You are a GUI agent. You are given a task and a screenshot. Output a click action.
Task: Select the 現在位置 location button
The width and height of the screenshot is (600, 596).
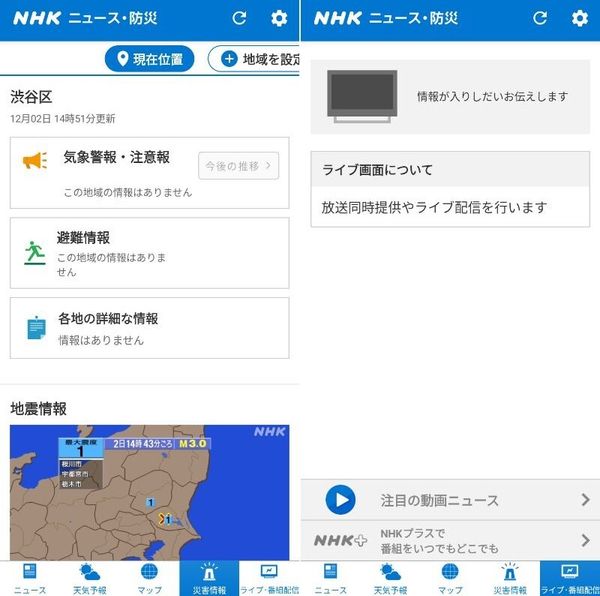click(x=150, y=59)
